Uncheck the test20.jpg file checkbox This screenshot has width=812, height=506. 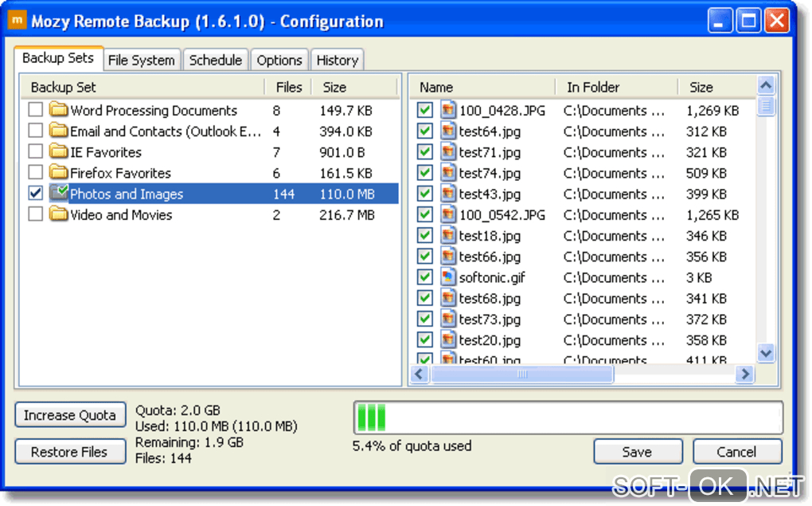coord(424,339)
